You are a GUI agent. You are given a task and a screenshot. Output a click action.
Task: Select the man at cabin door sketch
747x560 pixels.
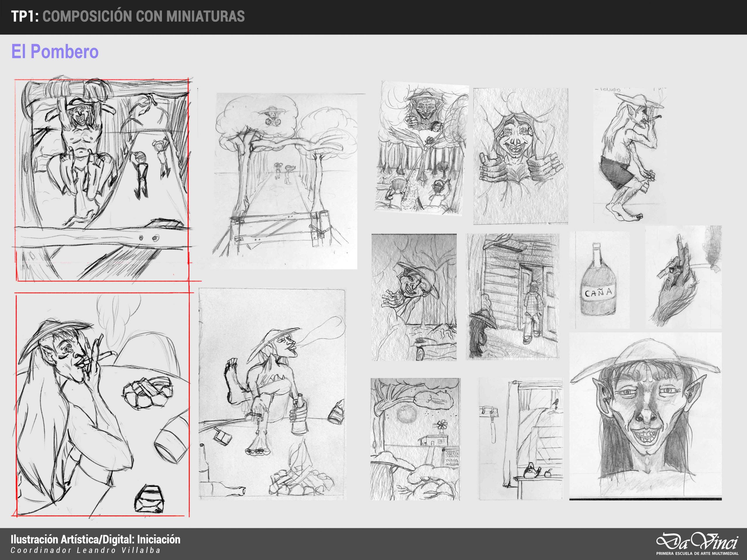(513, 296)
